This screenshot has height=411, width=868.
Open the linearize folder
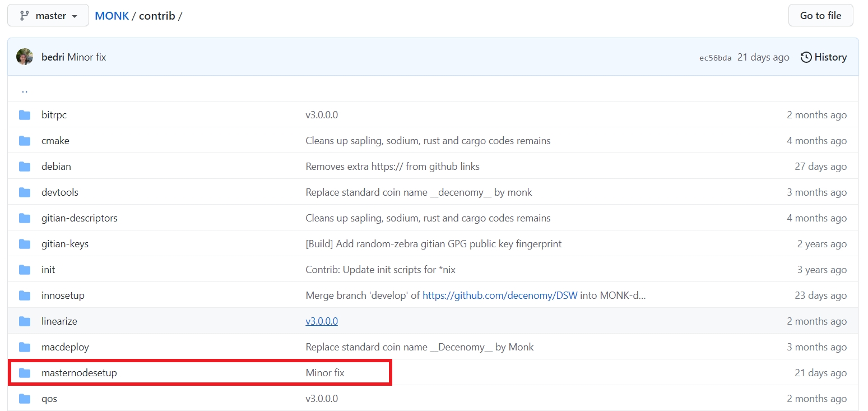[59, 321]
